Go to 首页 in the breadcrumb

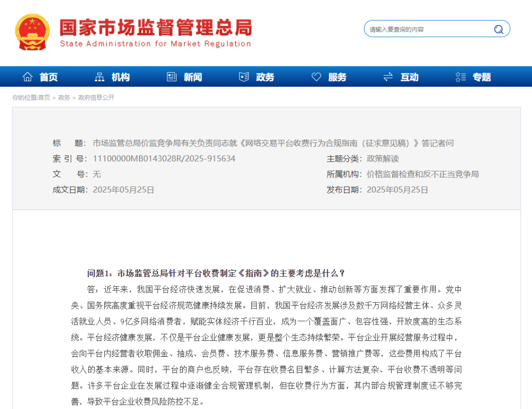[x=44, y=98]
